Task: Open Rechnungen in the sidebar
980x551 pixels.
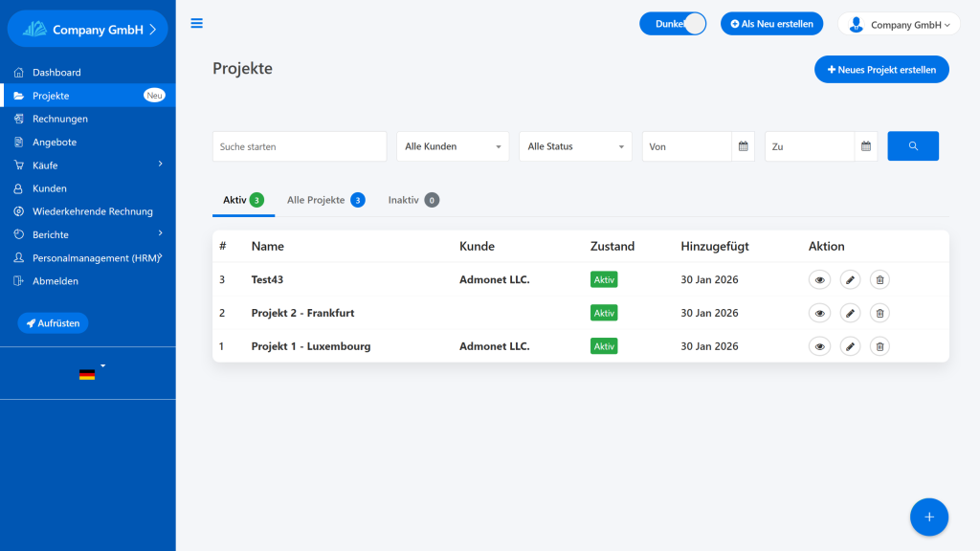Action: coord(59,119)
